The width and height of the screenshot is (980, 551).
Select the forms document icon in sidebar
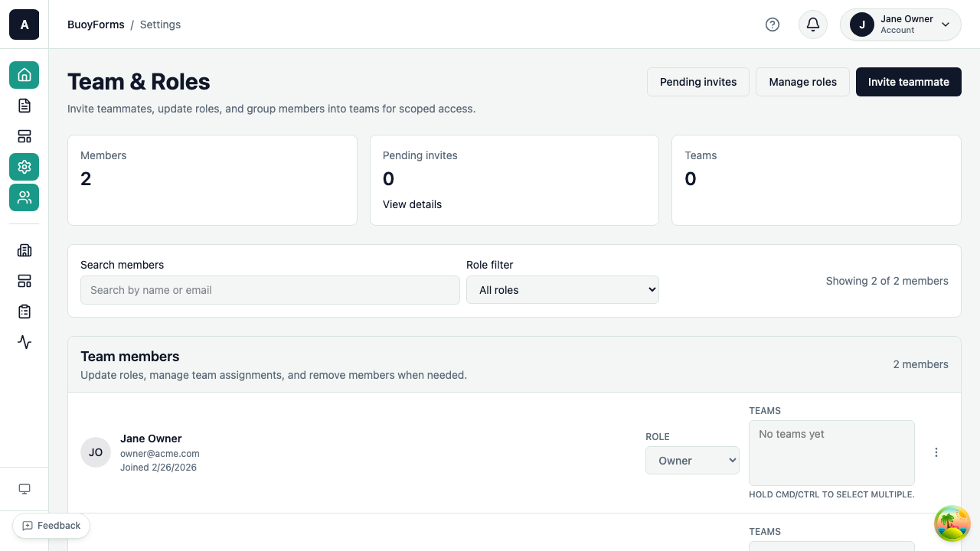click(24, 106)
